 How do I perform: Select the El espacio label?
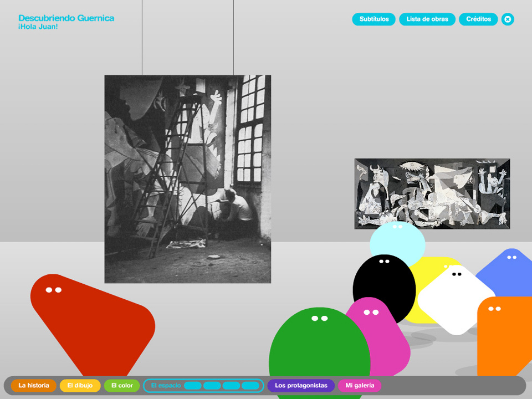point(166,386)
